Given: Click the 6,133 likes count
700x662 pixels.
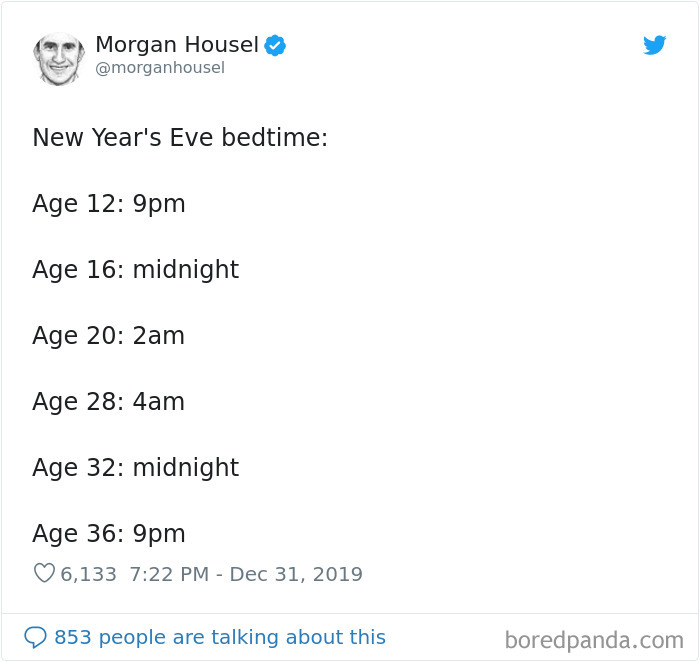Looking at the screenshot, I should [x=88, y=575].
